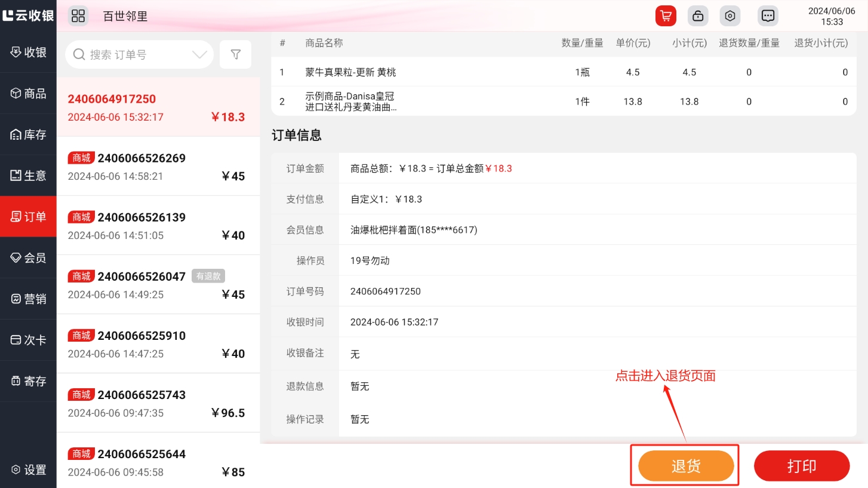Open 营销 in the sidebar
Screen dimensions: 868x488
click(28, 299)
